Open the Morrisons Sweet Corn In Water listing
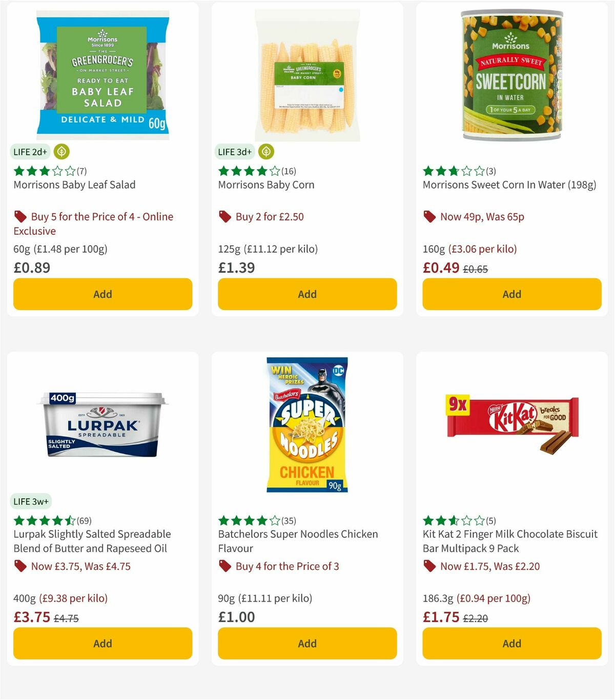This screenshot has width=615, height=700. (510, 184)
